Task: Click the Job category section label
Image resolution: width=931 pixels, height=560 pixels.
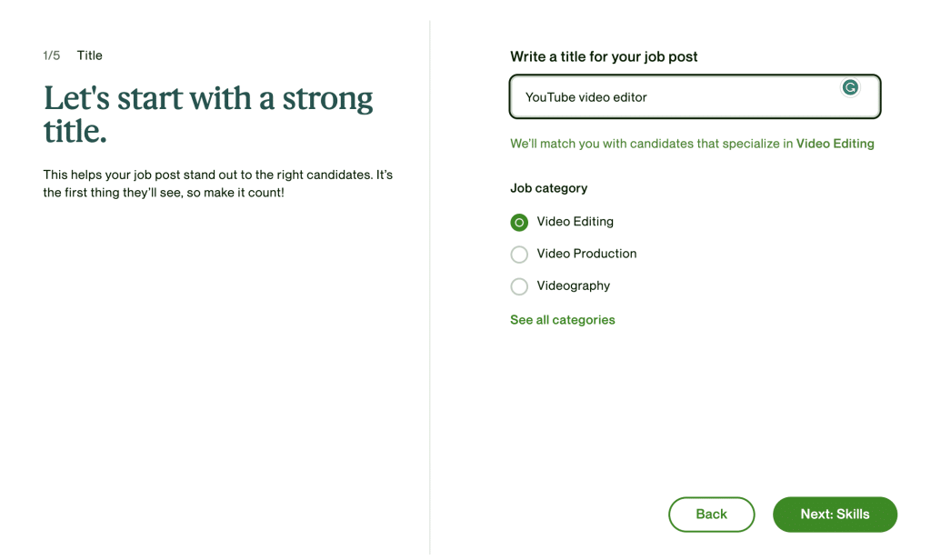Action: [x=549, y=188]
